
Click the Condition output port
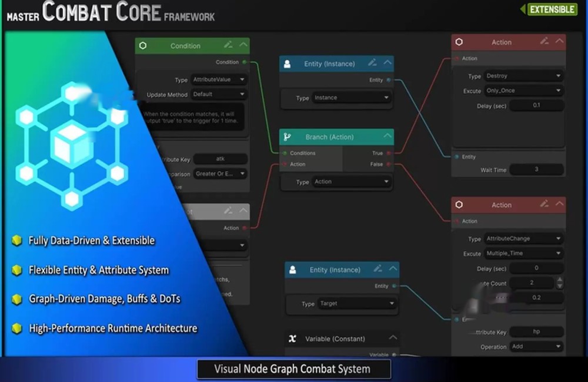pyautogui.click(x=245, y=62)
